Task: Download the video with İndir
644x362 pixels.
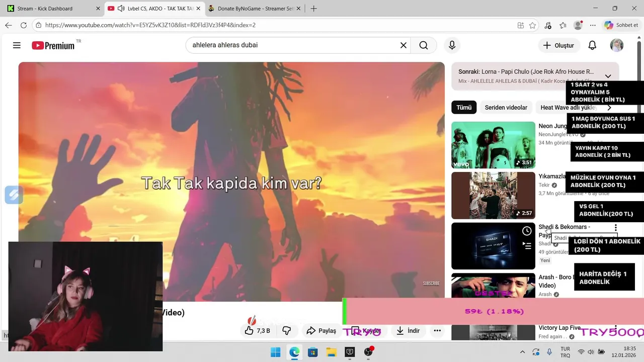Action: [408, 330]
